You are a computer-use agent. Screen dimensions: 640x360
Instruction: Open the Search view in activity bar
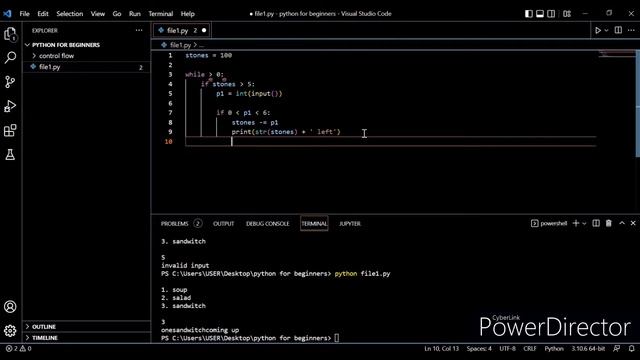coord(10,58)
